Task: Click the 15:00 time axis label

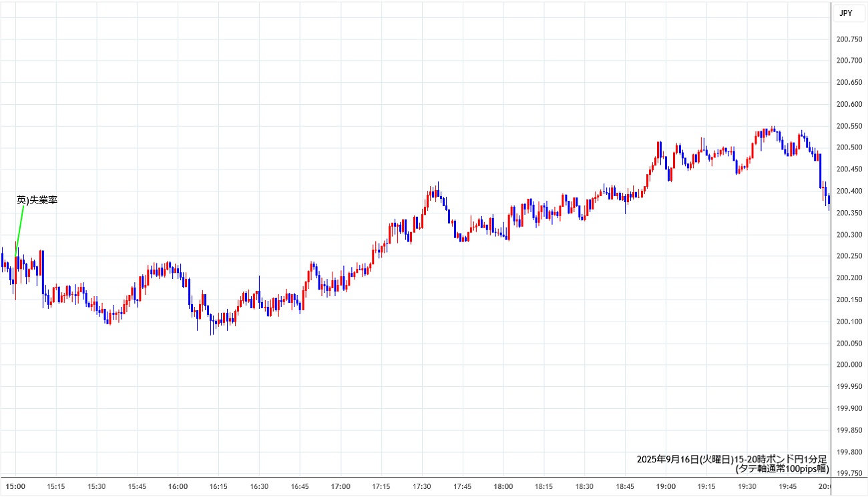Action: pyautogui.click(x=15, y=486)
